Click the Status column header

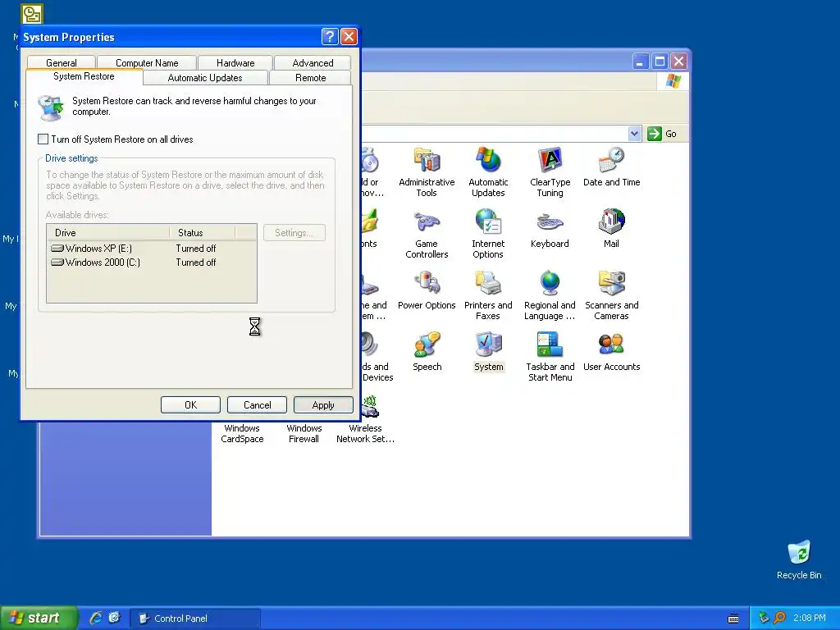coord(203,232)
